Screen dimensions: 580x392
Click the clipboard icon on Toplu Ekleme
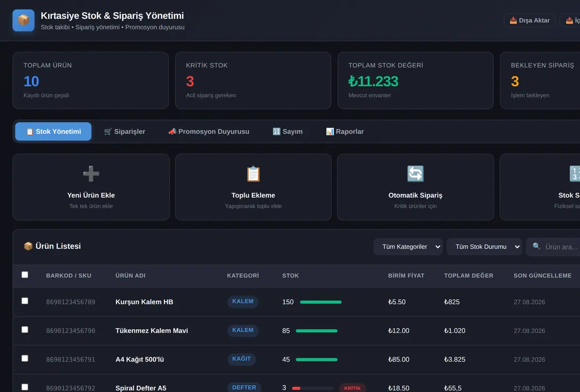point(253,174)
